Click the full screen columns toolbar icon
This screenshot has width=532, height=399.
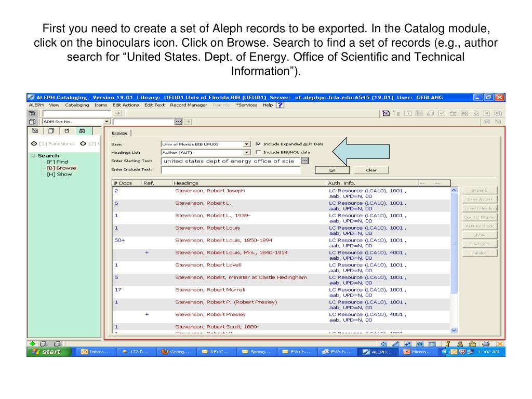tap(419, 113)
